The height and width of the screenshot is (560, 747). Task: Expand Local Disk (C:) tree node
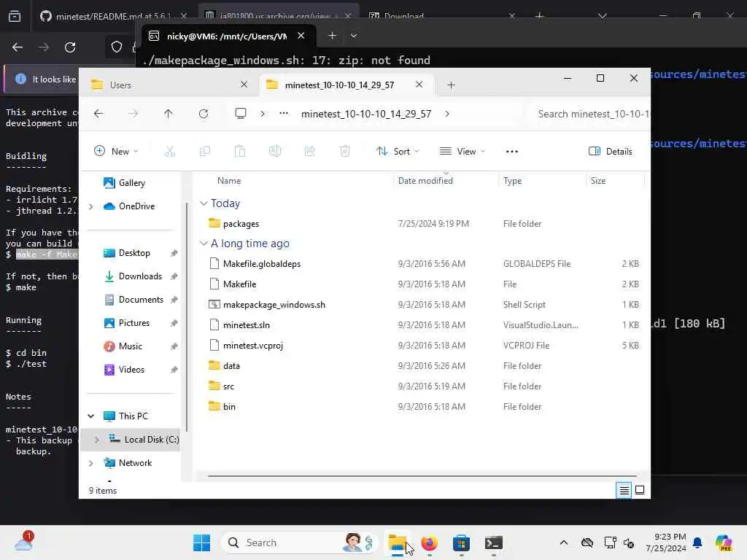[x=96, y=440]
